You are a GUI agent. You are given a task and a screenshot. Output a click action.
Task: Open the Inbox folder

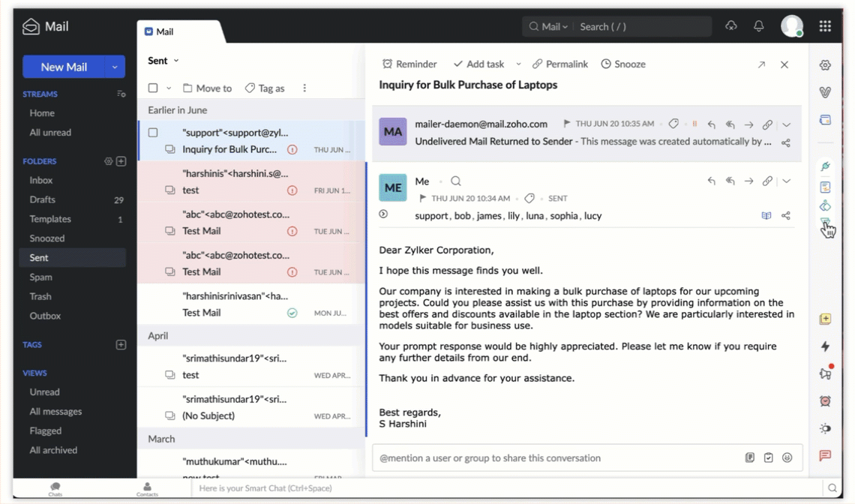tap(41, 180)
